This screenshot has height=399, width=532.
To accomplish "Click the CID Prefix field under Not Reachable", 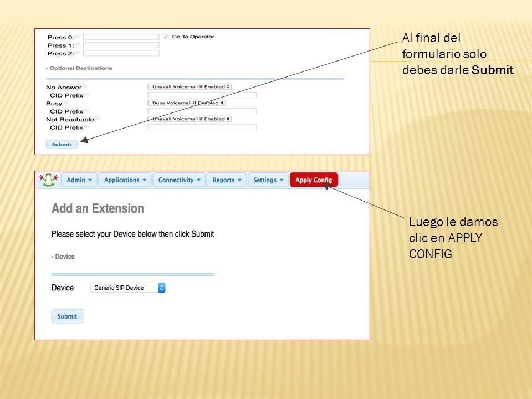I will point(202,127).
